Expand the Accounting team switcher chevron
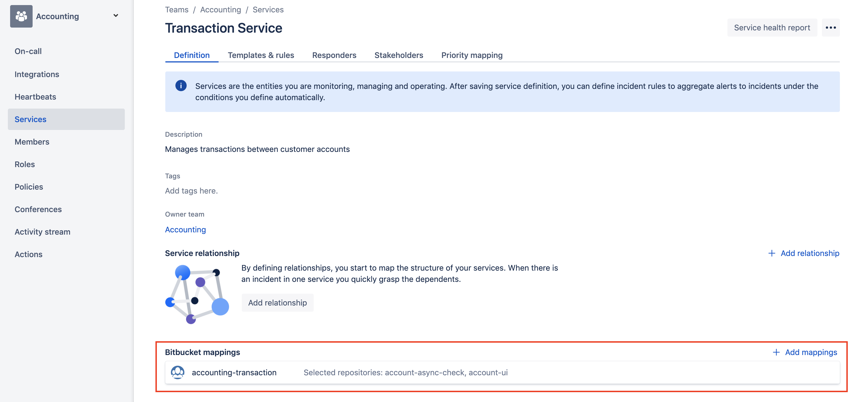Viewport: 868px width, 402px height. (116, 15)
